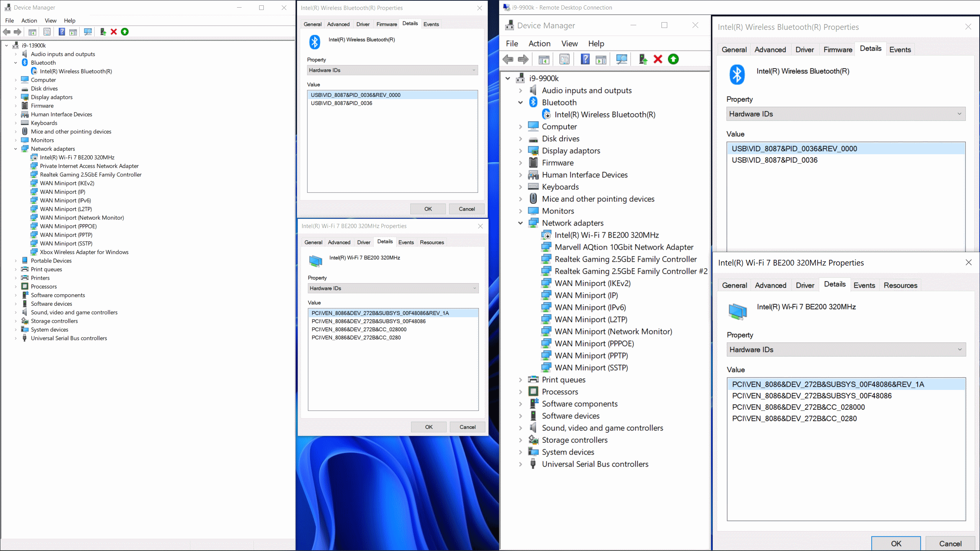Open Property dropdown in left Bluetooth Properties dialog
This screenshot has width=980, height=551.
pos(392,70)
